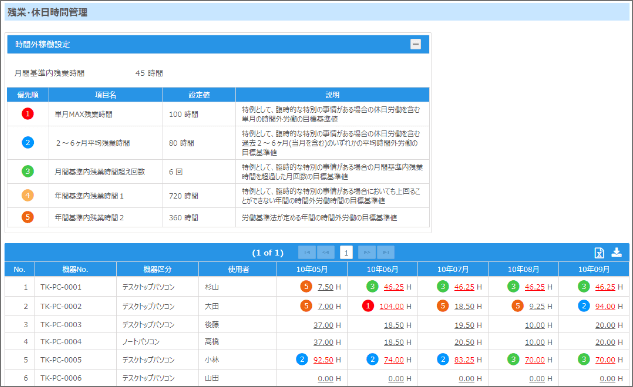Open 37.00 H link for TK-PC-0003
The width and height of the screenshot is (633, 387).
click(323, 325)
